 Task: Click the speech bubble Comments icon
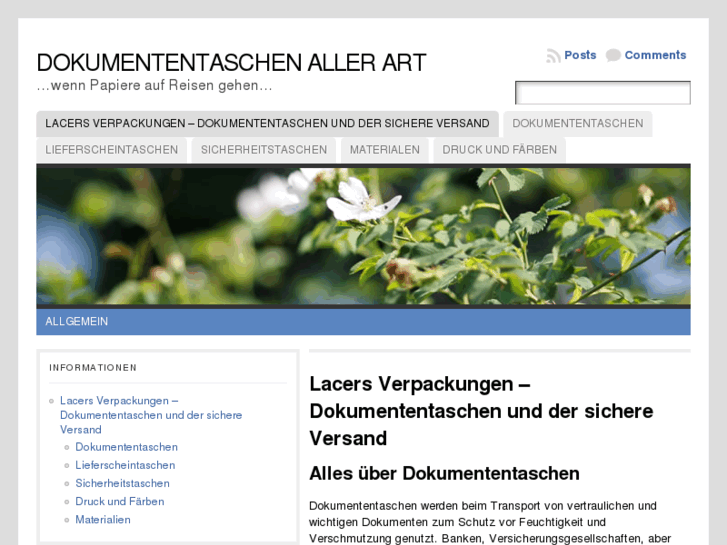613,56
